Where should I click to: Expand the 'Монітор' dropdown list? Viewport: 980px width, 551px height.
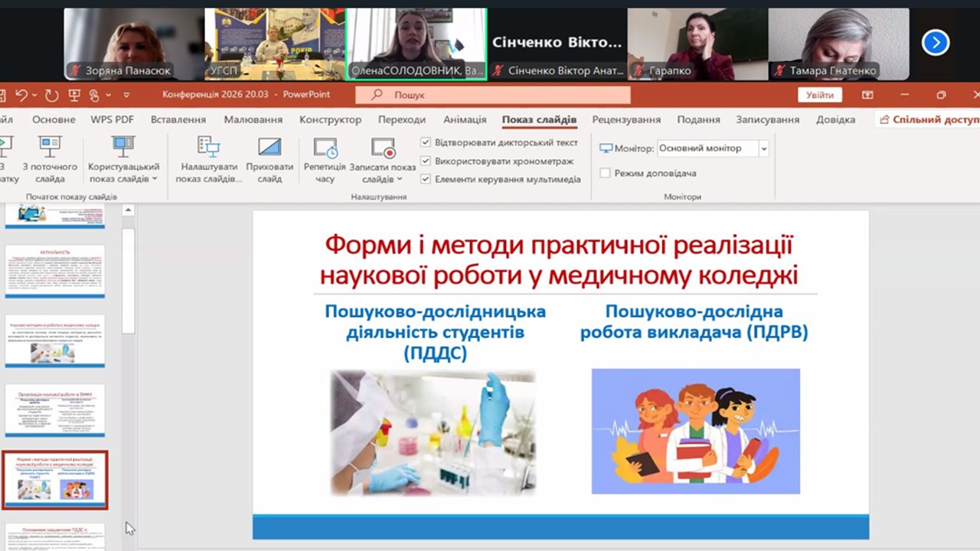[763, 148]
